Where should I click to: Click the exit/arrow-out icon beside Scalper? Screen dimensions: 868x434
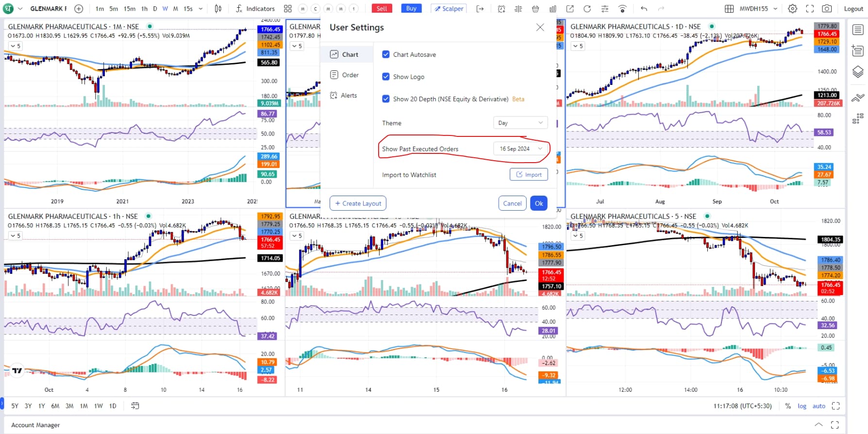coord(480,9)
